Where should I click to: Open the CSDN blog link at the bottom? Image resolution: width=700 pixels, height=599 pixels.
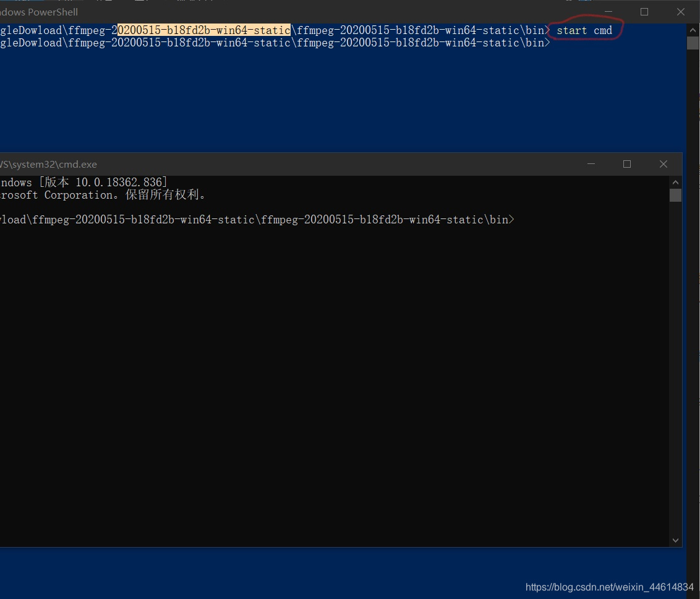tap(609, 587)
